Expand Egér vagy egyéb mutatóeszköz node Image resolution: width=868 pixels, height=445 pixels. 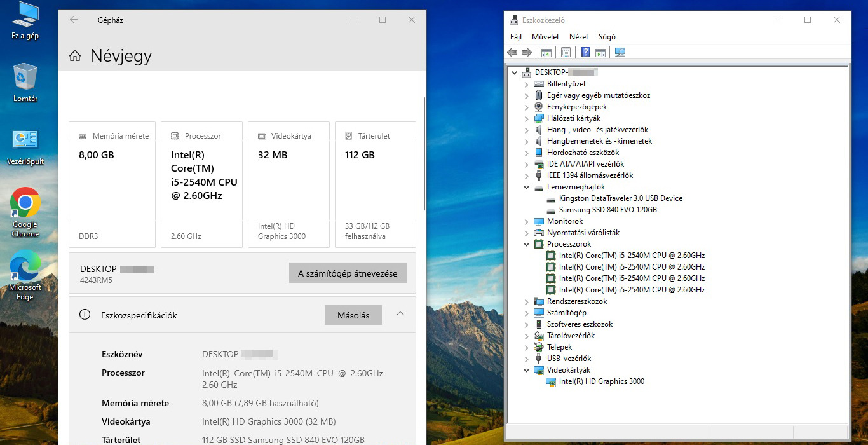click(526, 95)
